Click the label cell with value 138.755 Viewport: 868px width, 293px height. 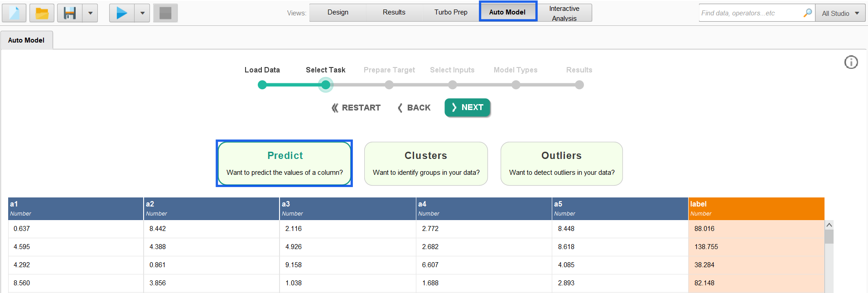pos(756,247)
